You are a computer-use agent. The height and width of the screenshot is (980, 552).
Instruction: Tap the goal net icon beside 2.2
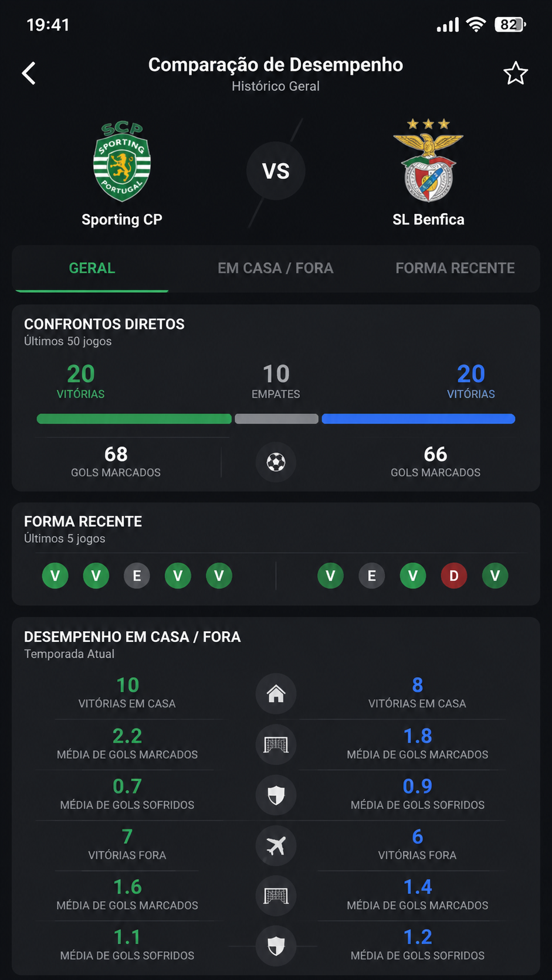276,744
